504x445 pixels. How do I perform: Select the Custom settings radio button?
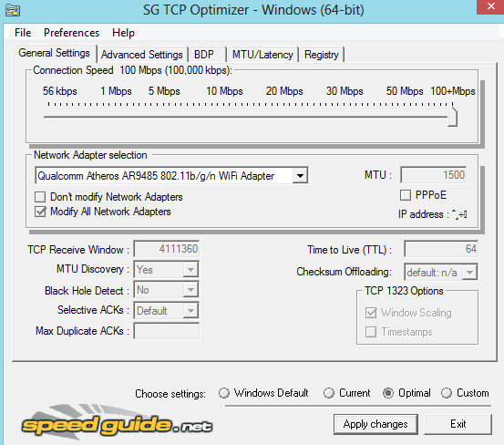pyautogui.click(x=447, y=393)
